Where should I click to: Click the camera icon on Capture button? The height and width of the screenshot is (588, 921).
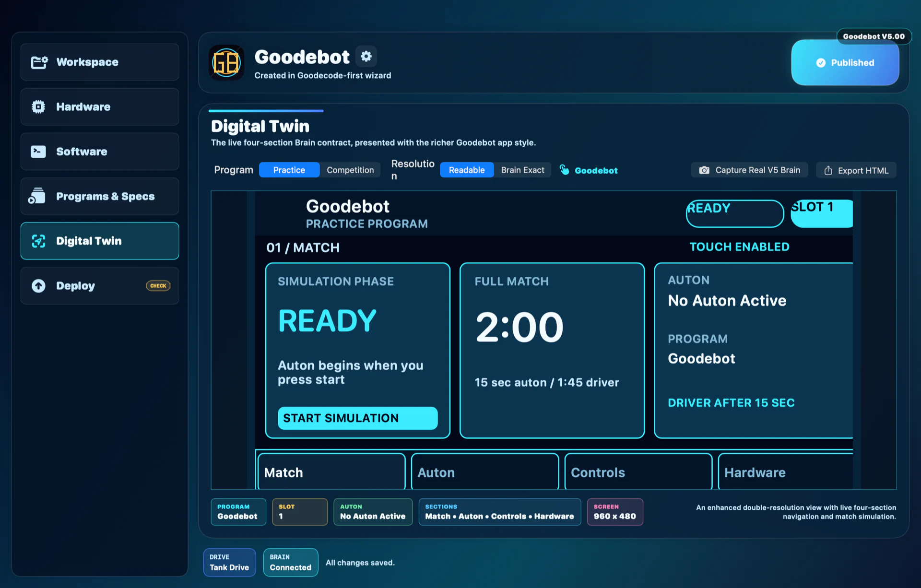[x=704, y=170]
